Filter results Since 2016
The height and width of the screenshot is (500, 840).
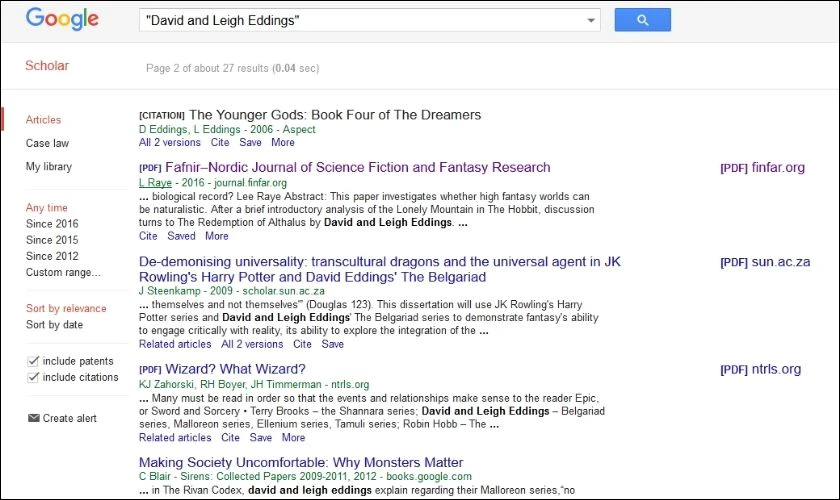(52, 223)
